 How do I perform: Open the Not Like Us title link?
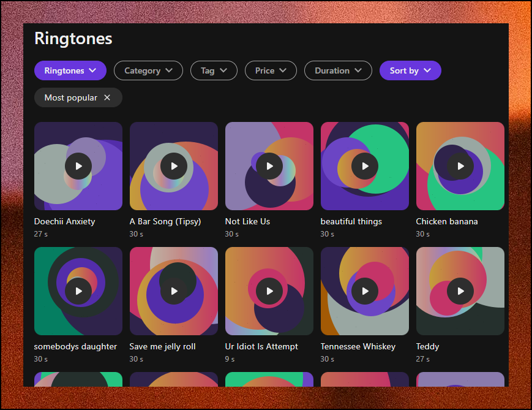coord(247,221)
